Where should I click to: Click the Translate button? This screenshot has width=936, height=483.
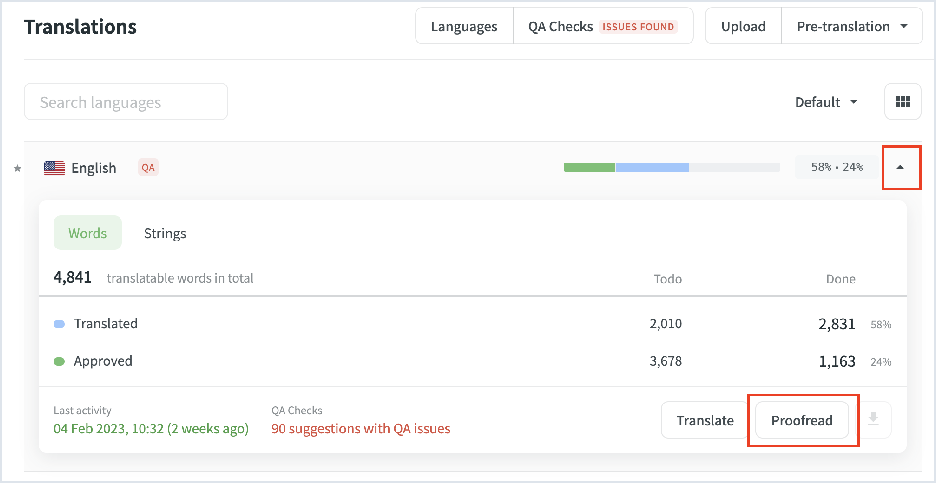(x=705, y=420)
